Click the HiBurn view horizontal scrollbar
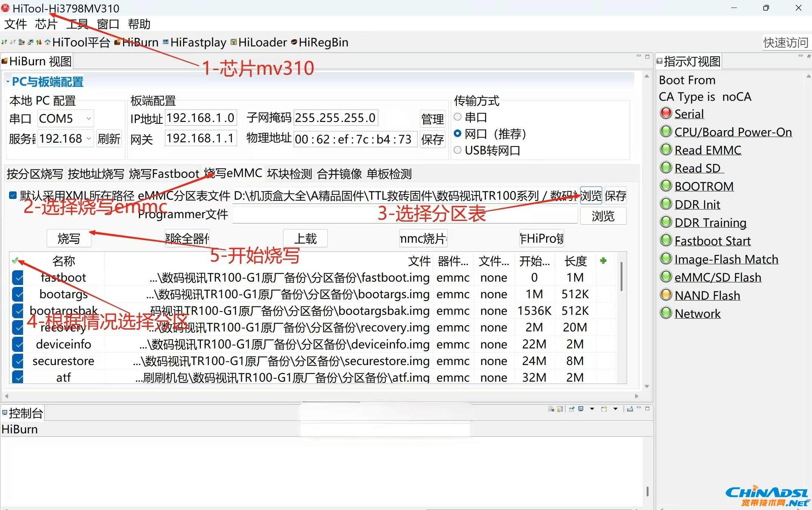 pyautogui.click(x=321, y=396)
